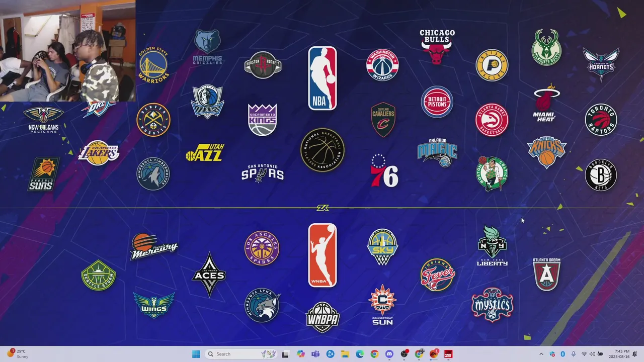Click the Washington Mystics logo

(492, 305)
